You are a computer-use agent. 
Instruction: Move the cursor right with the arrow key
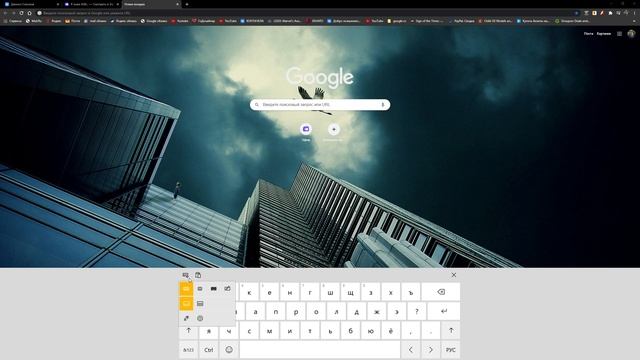click(431, 350)
